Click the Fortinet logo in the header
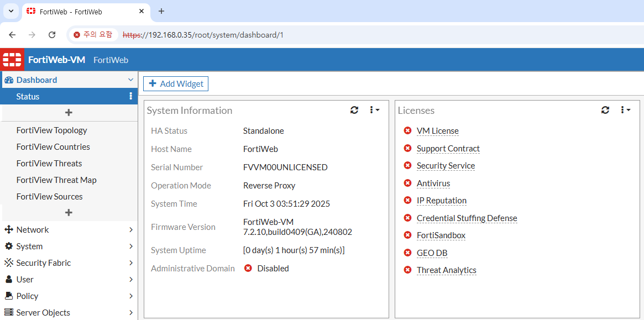 pyautogui.click(x=12, y=60)
